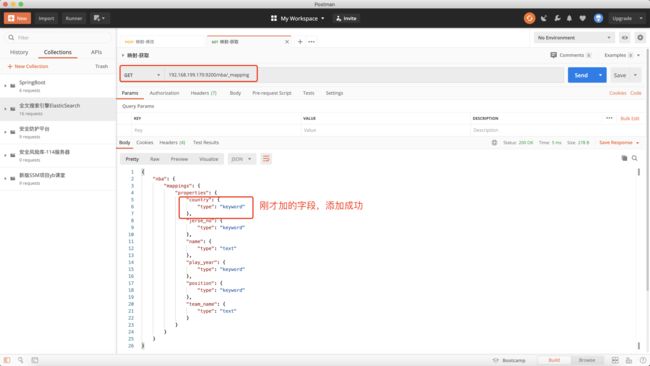The width and height of the screenshot is (650, 366).
Task: Click the Value input in Query Params
Action: pyautogui.click(x=386, y=130)
